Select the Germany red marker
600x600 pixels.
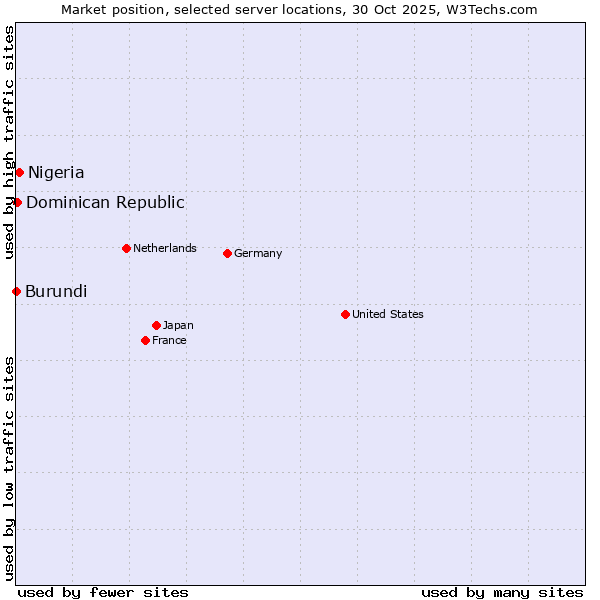pos(227,253)
